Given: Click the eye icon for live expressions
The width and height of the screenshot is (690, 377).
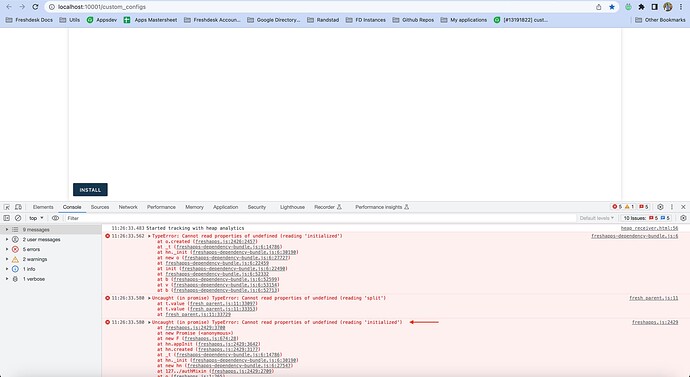Looking at the screenshot, I should point(55,218).
